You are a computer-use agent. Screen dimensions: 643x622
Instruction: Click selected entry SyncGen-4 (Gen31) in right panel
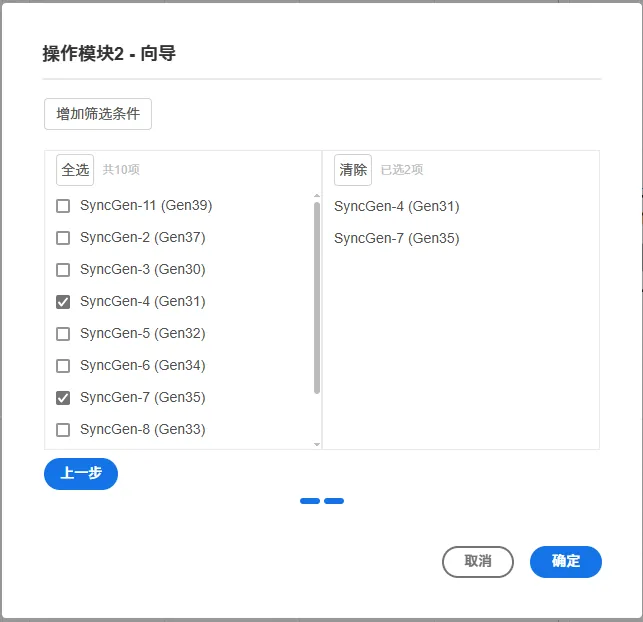click(x=397, y=206)
